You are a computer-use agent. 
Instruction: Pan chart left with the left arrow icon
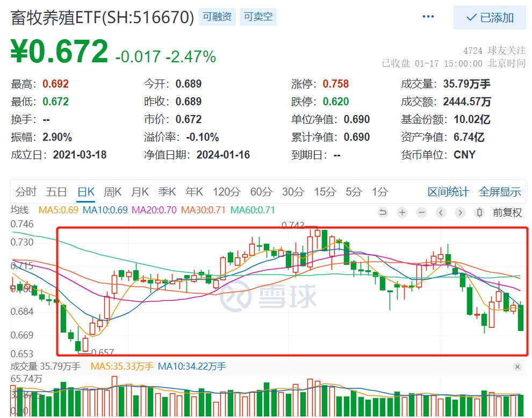pyautogui.click(x=441, y=213)
